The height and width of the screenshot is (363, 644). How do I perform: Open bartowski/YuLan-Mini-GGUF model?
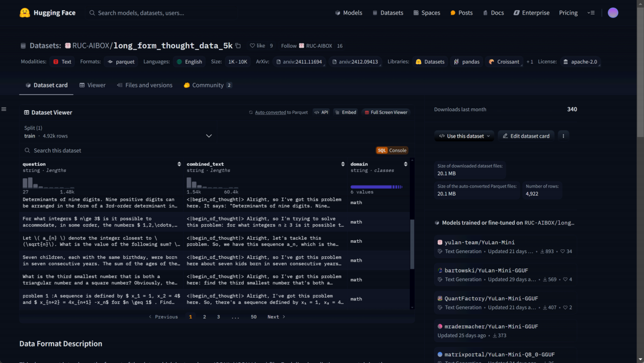click(x=505, y=274)
